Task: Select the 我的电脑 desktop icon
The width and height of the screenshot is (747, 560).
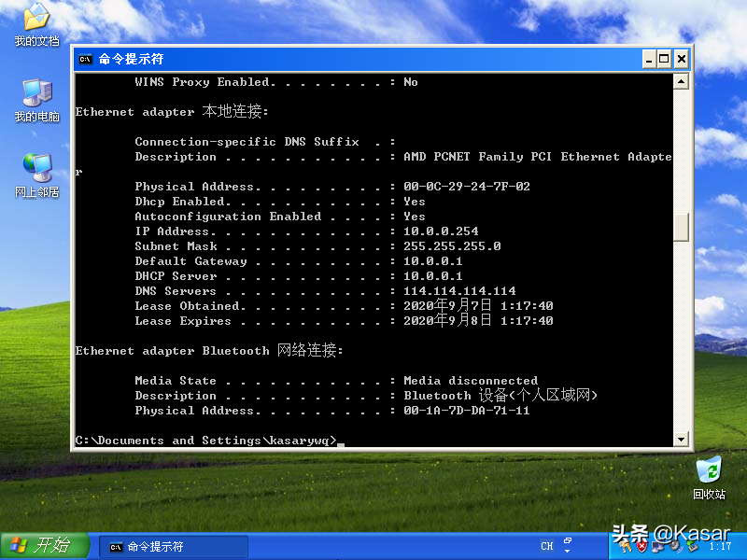Action: [36, 101]
